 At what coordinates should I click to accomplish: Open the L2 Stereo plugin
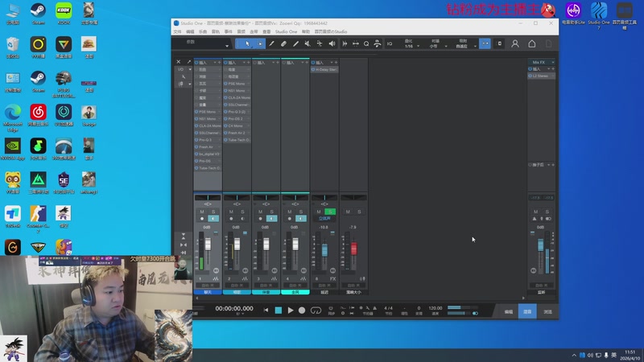540,76
